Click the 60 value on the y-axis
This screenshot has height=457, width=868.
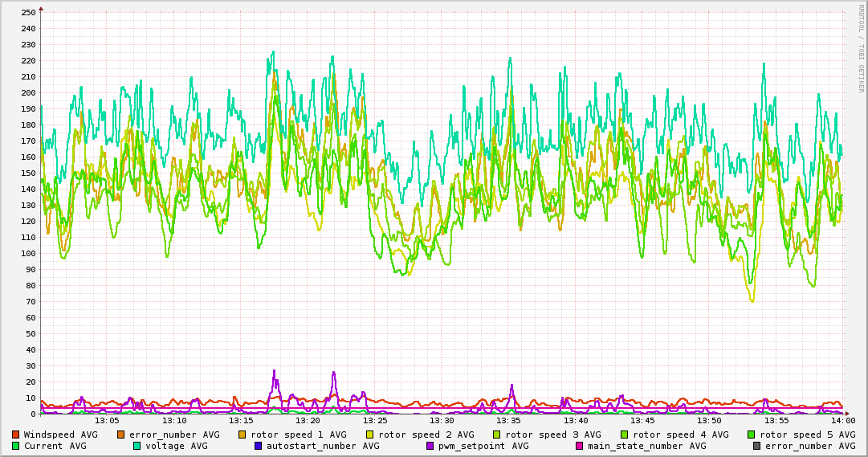click(31, 318)
